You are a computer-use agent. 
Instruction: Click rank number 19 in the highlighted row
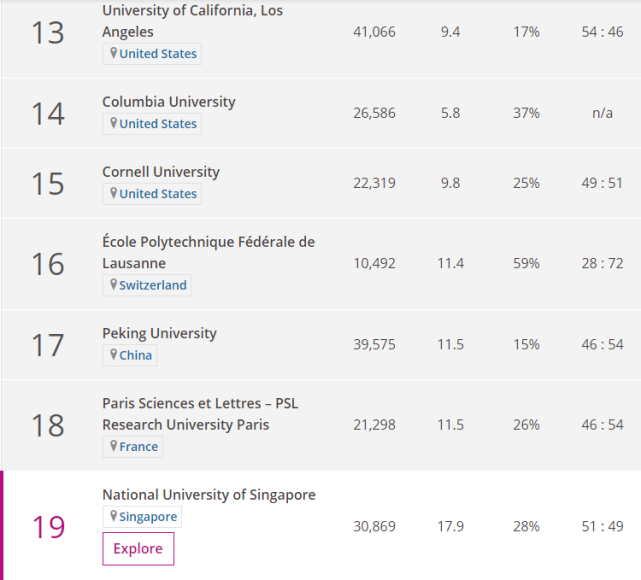(x=48, y=526)
